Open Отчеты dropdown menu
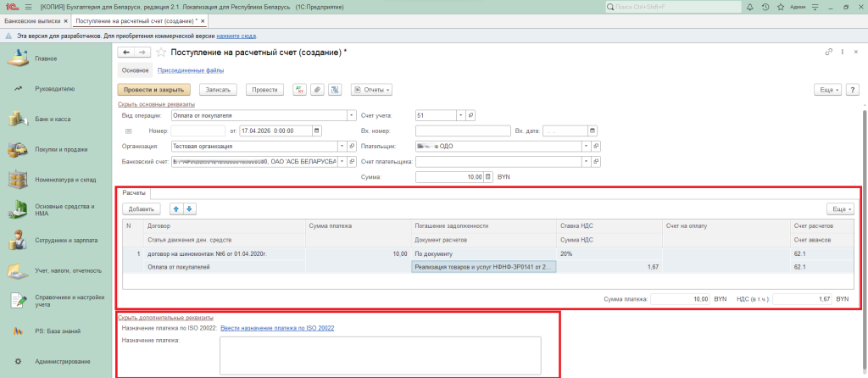 click(371, 89)
